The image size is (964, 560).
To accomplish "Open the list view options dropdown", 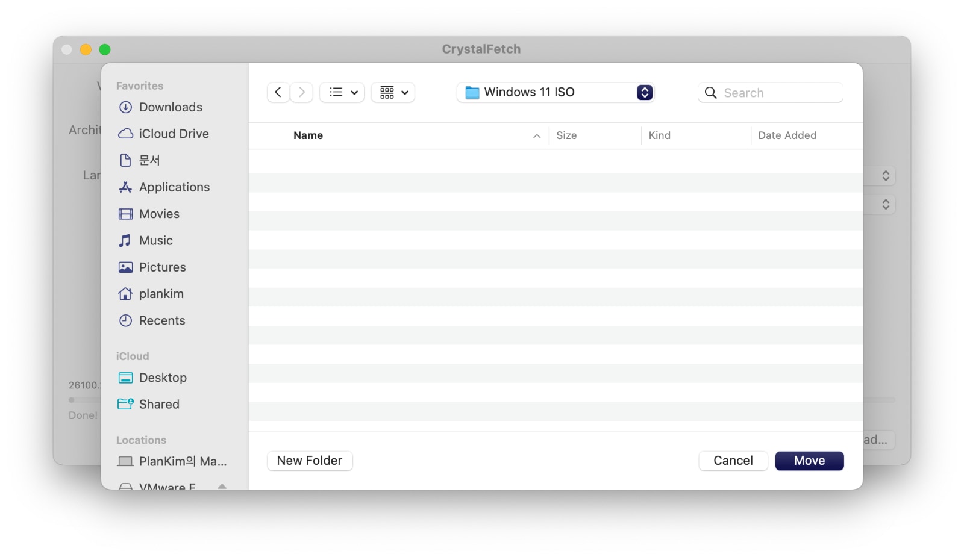I will click(342, 92).
